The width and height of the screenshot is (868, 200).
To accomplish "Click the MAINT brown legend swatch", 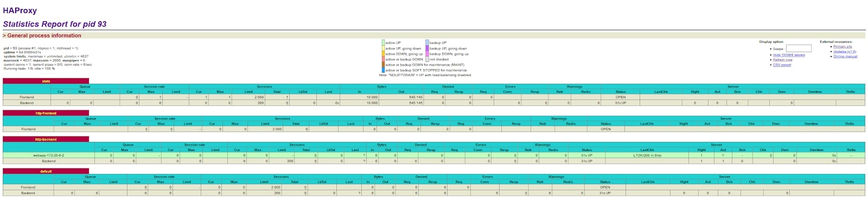I will pyautogui.click(x=384, y=65).
